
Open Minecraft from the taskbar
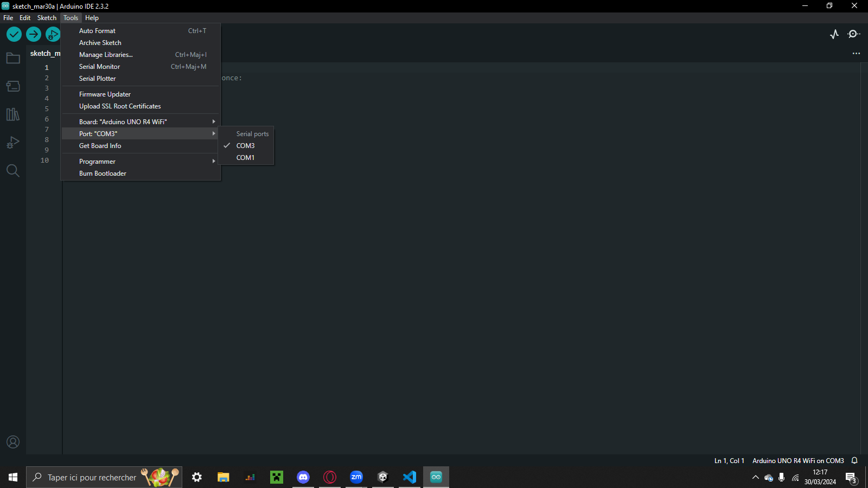pyautogui.click(x=277, y=477)
